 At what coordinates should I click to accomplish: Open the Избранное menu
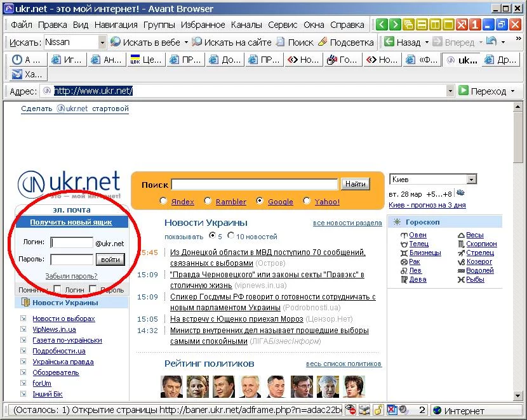click(x=203, y=25)
